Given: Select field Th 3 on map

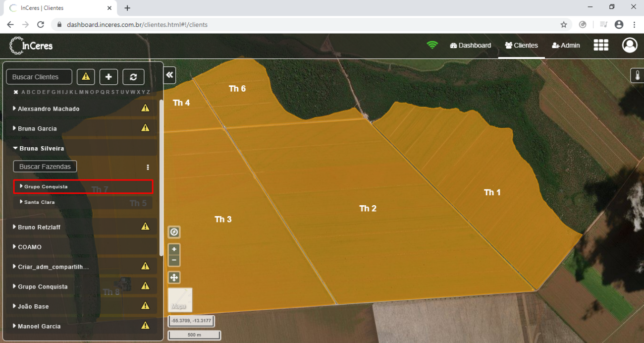Looking at the screenshot, I should [x=223, y=219].
